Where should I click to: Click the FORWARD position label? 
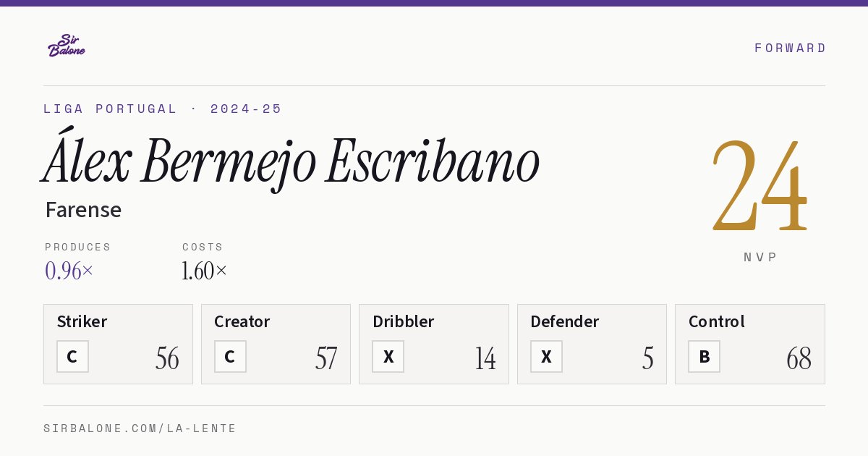coord(790,48)
